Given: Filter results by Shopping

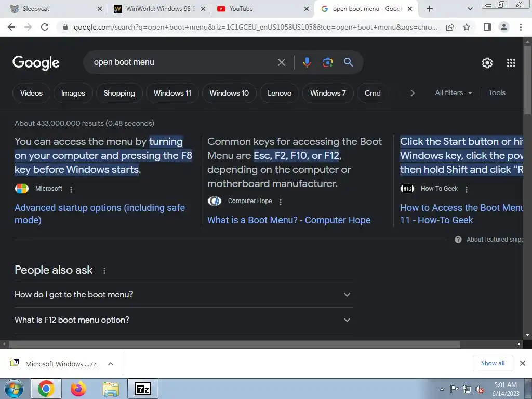Looking at the screenshot, I should [x=119, y=93].
